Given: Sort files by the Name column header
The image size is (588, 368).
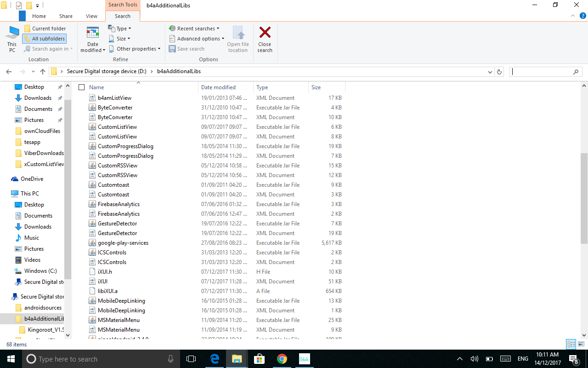Looking at the screenshot, I should 142,87.
